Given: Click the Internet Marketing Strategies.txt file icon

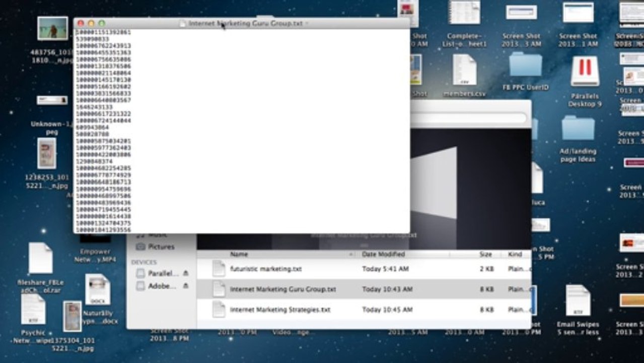Looking at the screenshot, I should tap(219, 309).
